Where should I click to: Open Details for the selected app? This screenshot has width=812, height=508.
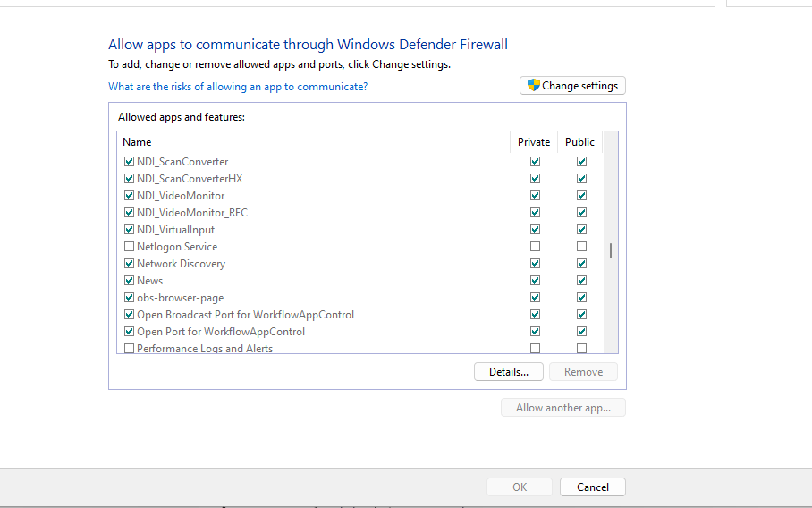click(x=509, y=372)
